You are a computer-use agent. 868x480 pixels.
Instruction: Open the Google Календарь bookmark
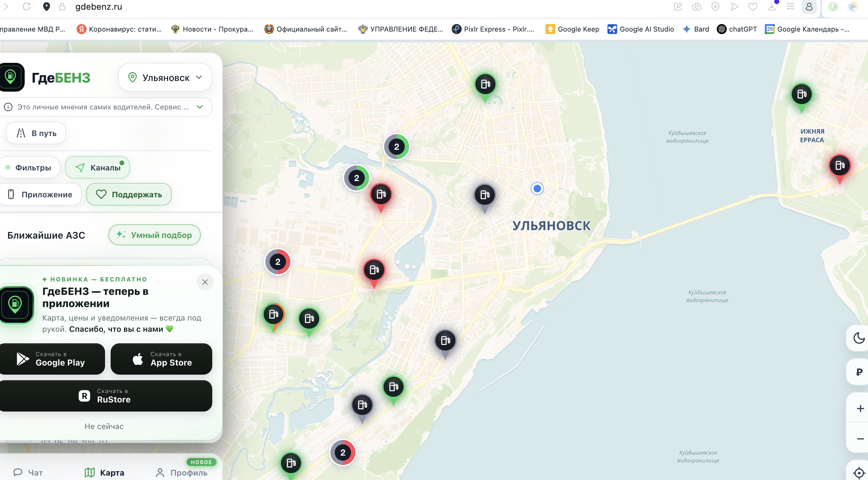tap(807, 29)
